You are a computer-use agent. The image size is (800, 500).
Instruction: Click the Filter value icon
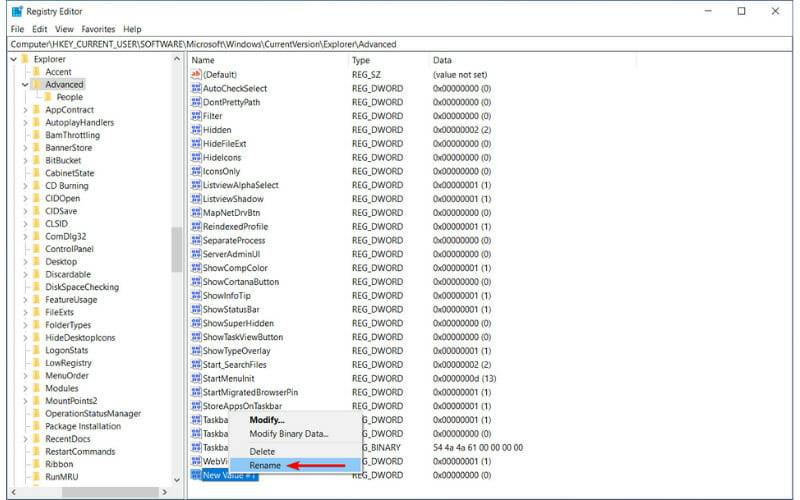[x=196, y=116]
